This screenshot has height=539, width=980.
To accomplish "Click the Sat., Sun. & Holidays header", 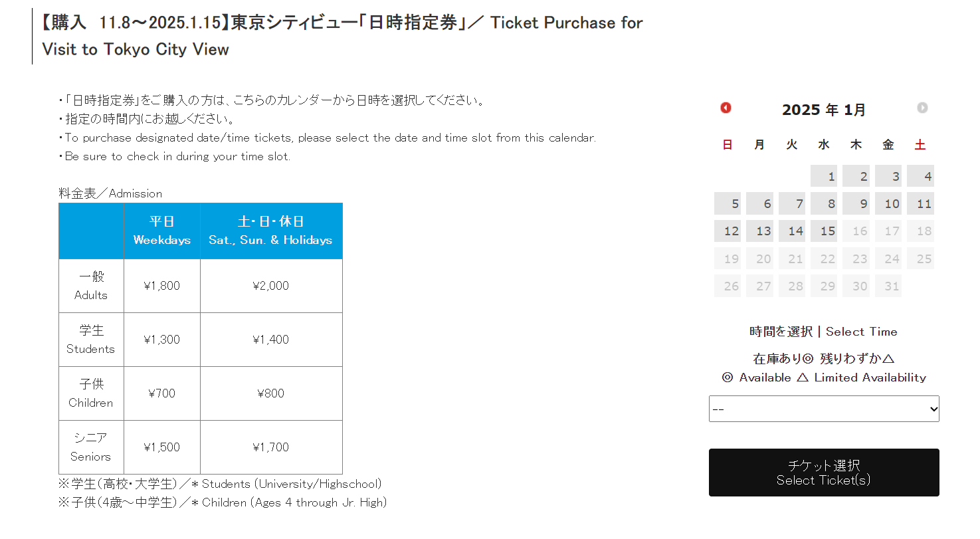I will click(x=271, y=231).
